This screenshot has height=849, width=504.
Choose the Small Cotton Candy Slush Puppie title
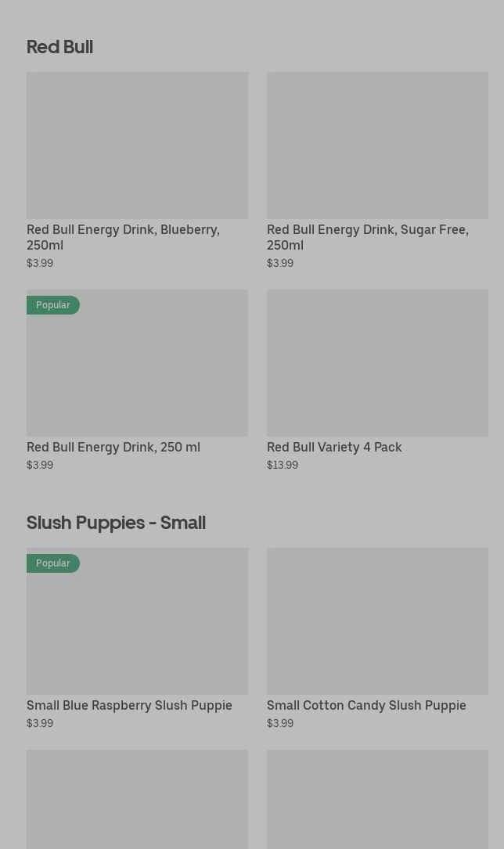[x=366, y=706]
